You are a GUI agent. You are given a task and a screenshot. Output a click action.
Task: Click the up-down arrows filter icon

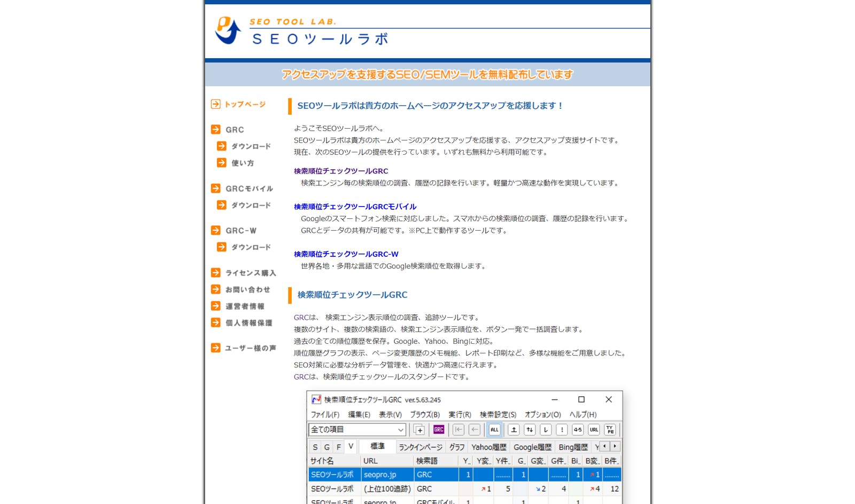tap(530, 430)
